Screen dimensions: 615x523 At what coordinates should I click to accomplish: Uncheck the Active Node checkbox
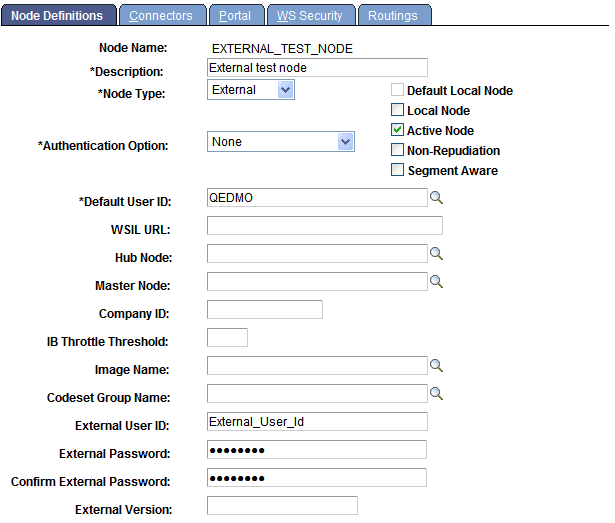[x=397, y=130]
